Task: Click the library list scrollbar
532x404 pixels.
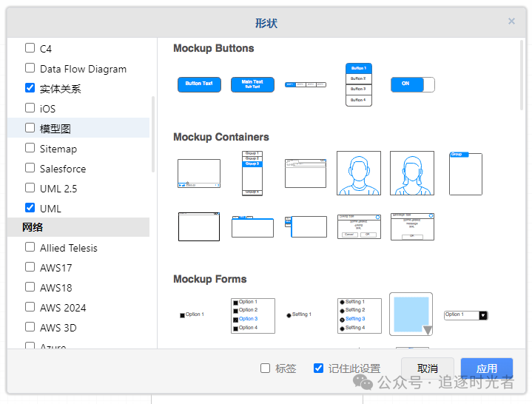Action: tap(153, 133)
